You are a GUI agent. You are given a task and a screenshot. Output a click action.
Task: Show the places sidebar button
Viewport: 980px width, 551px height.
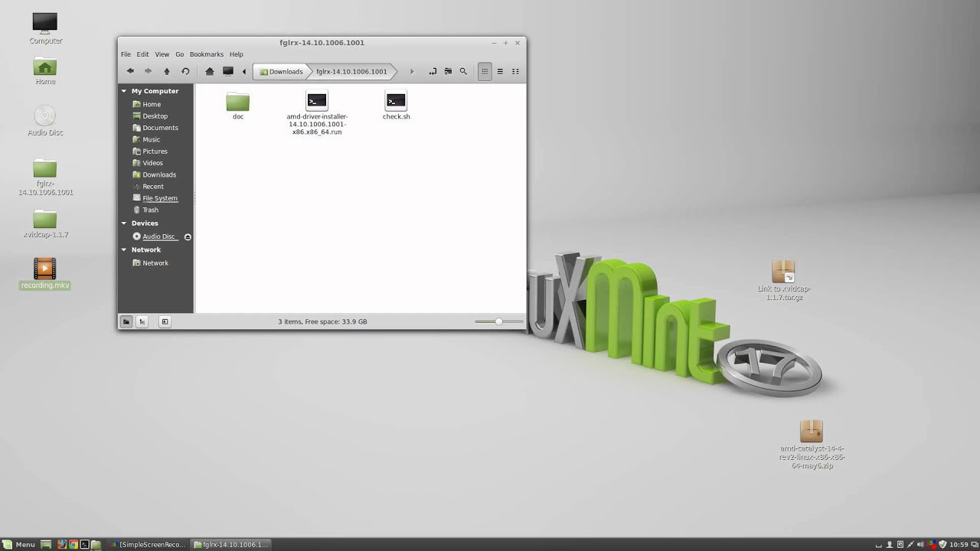point(126,321)
